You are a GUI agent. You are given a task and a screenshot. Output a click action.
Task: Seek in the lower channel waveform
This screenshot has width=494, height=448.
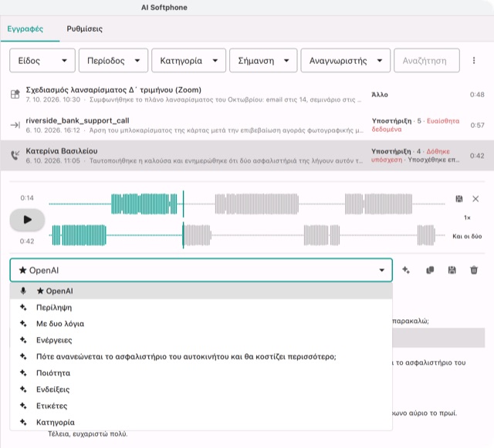tap(247, 235)
